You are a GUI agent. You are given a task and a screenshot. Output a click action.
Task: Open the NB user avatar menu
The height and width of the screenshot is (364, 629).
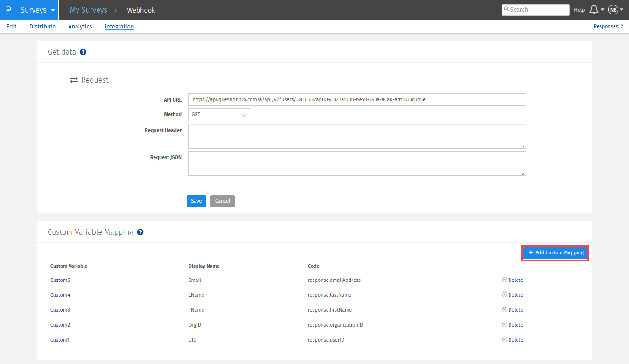(613, 10)
